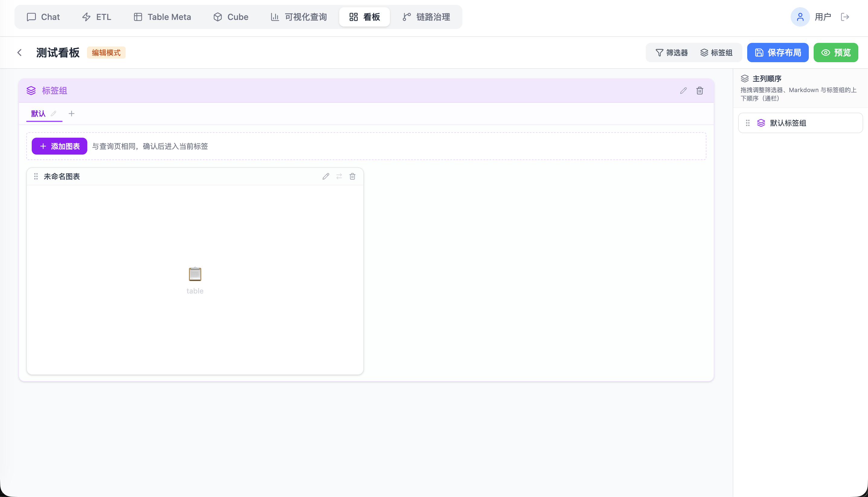Click the 未命名图表 title
Viewport: 868px width, 497px height.
[x=62, y=176]
